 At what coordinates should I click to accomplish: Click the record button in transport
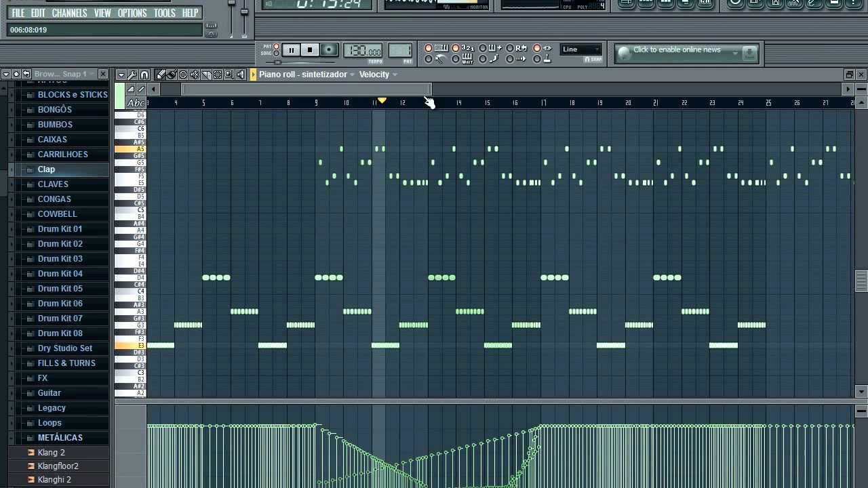(x=329, y=50)
